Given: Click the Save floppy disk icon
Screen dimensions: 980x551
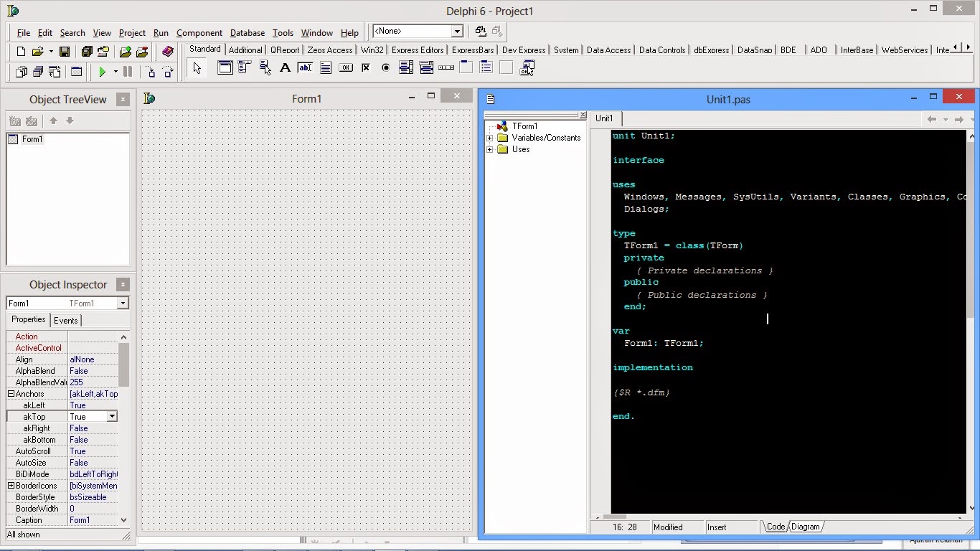Looking at the screenshot, I should [x=65, y=52].
